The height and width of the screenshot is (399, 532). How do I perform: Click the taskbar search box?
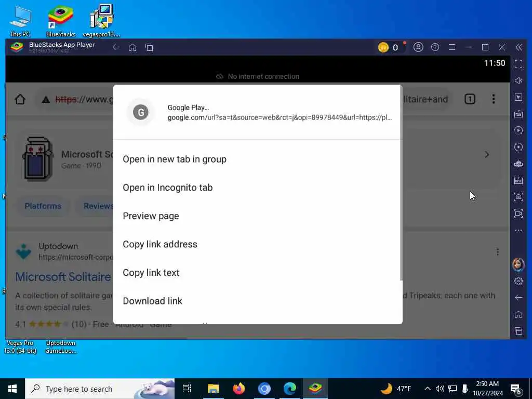(x=100, y=389)
